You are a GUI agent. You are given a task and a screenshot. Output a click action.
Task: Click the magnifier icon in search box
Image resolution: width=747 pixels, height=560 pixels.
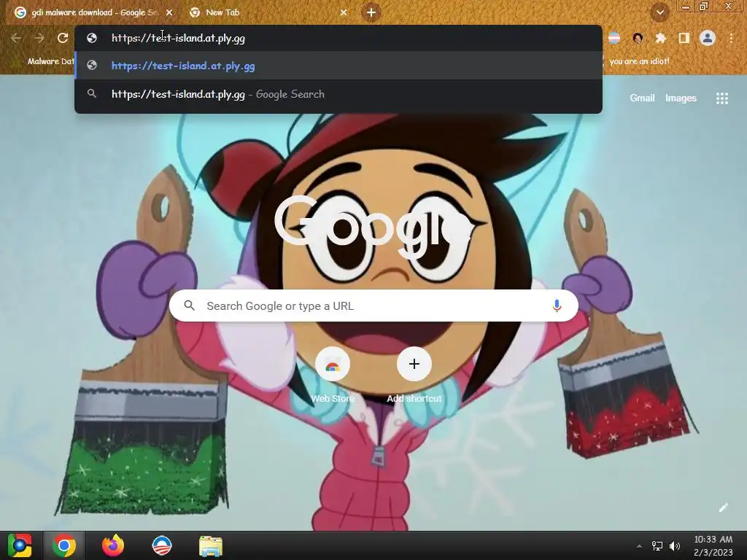(189, 306)
